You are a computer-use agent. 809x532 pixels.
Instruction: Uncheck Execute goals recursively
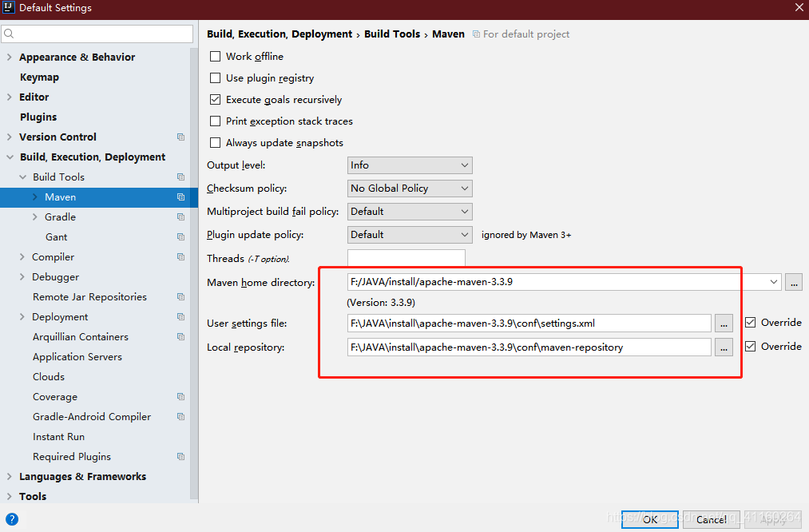(215, 100)
